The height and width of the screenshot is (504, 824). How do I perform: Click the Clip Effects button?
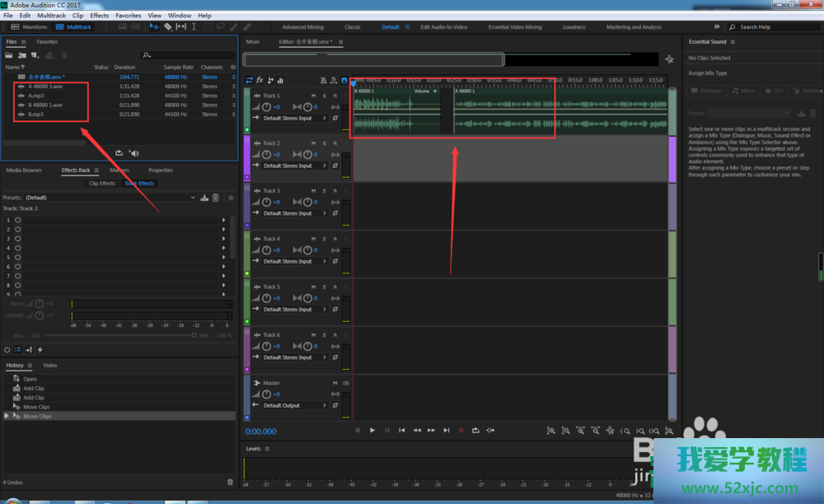pyautogui.click(x=102, y=184)
